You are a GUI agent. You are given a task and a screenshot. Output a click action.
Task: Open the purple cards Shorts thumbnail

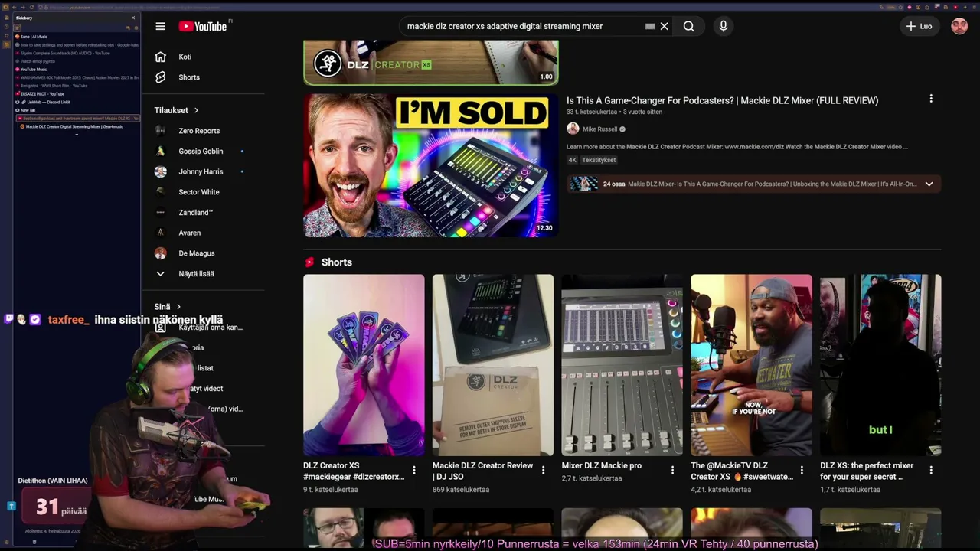pyautogui.click(x=364, y=365)
